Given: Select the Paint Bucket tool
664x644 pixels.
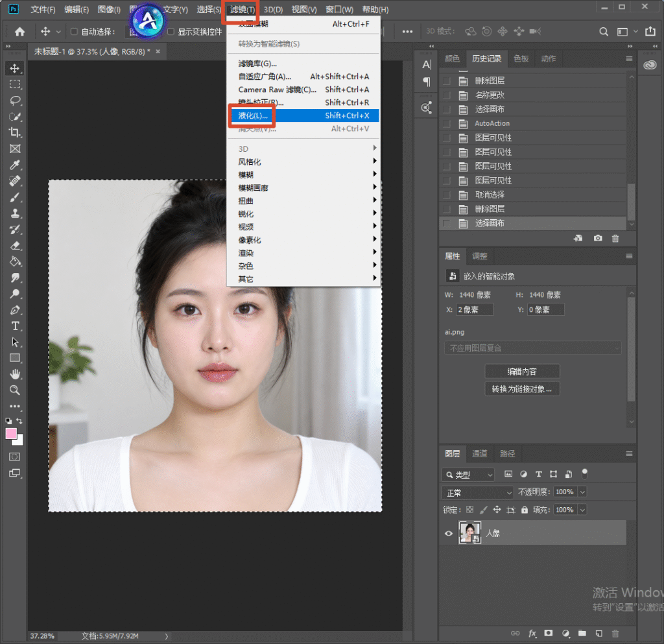Looking at the screenshot, I should click(15, 261).
